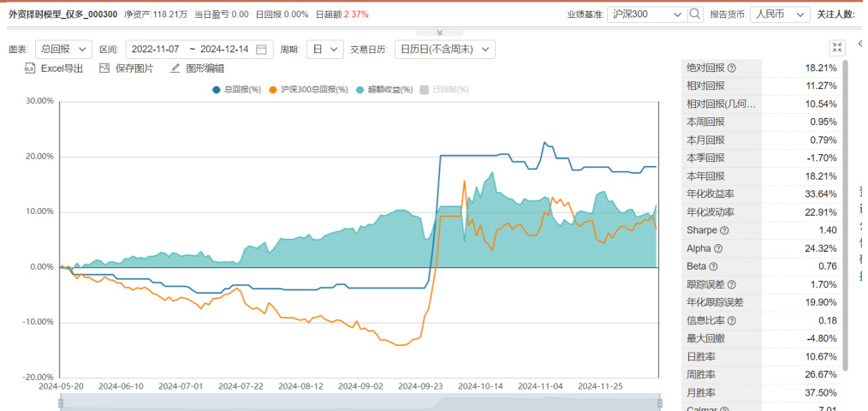This screenshot has width=868, height=411.
Task: Click the help icon beside 绝对回报
Action: (x=732, y=68)
